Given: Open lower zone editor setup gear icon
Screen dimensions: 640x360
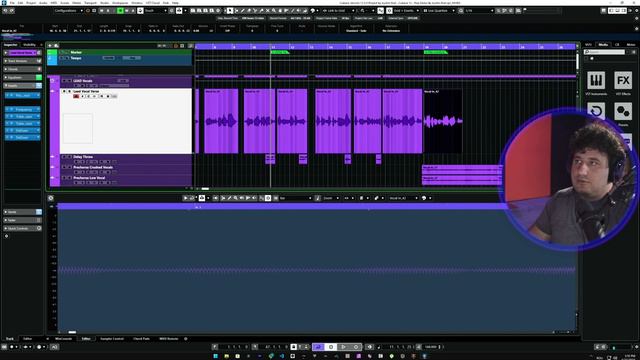Looking at the screenshot, I should [51, 198].
